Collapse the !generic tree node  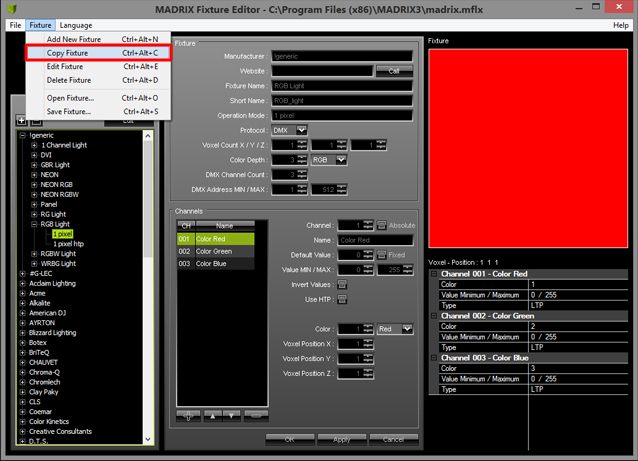click(23, 135)
